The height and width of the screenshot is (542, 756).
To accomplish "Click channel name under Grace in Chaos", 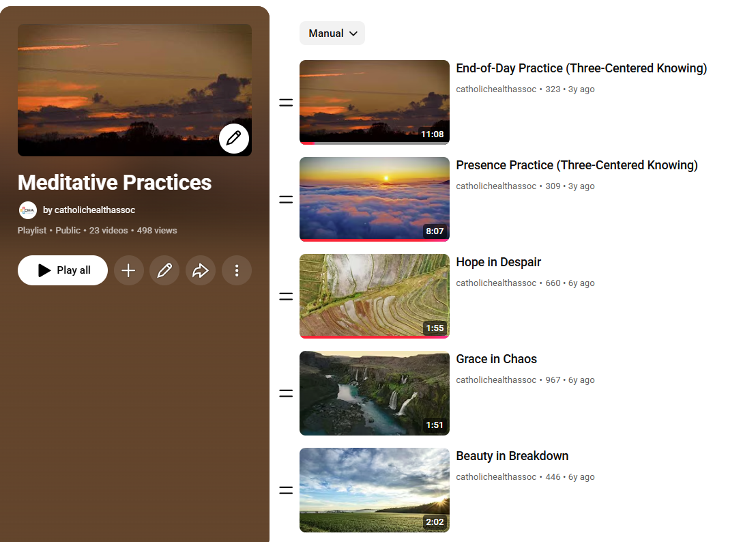I will (x=496, y=380).
